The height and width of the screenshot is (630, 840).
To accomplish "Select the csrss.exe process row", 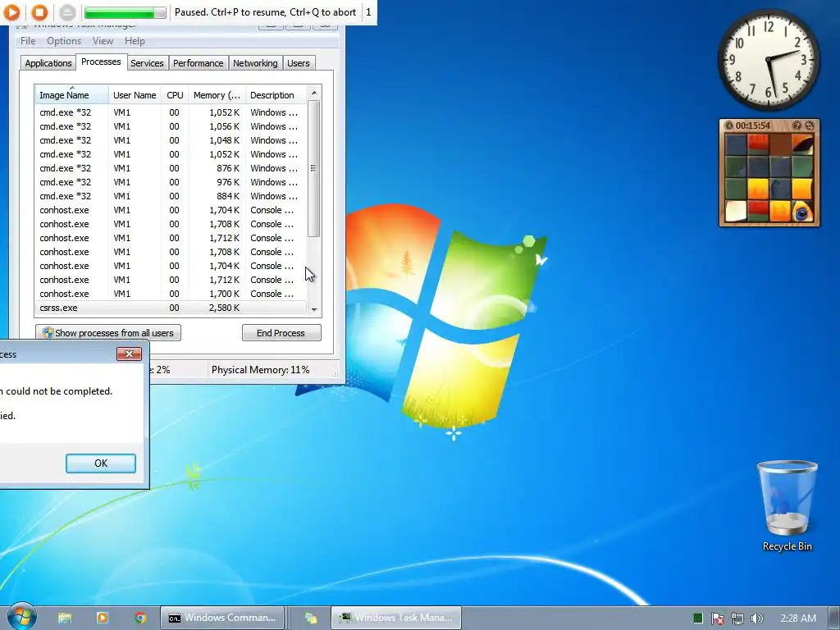I will coord(171,308).
